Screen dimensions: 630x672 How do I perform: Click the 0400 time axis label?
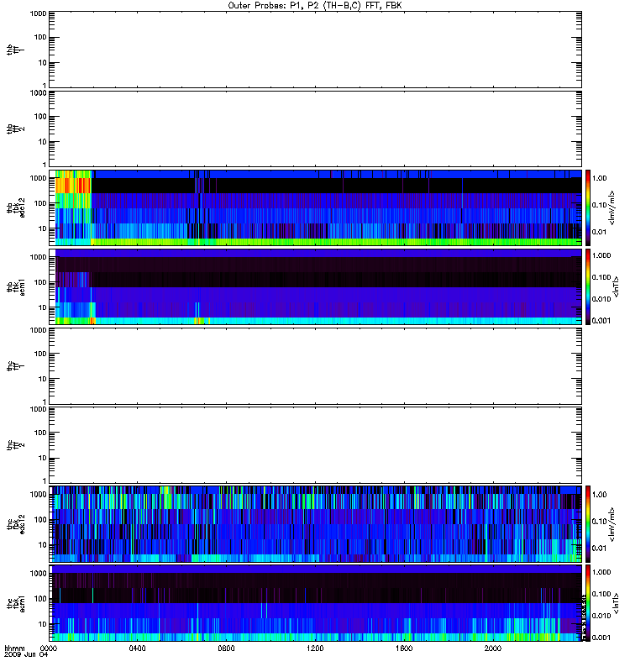pos(137,648)
